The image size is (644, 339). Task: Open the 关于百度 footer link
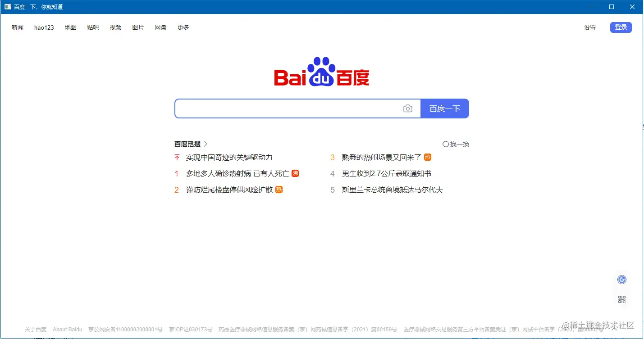pos(36,330)
